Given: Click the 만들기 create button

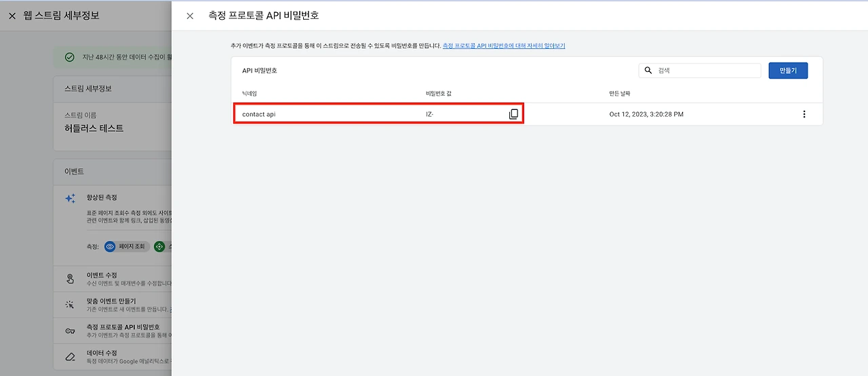Looking at the screenshot, I should [788, 71].
